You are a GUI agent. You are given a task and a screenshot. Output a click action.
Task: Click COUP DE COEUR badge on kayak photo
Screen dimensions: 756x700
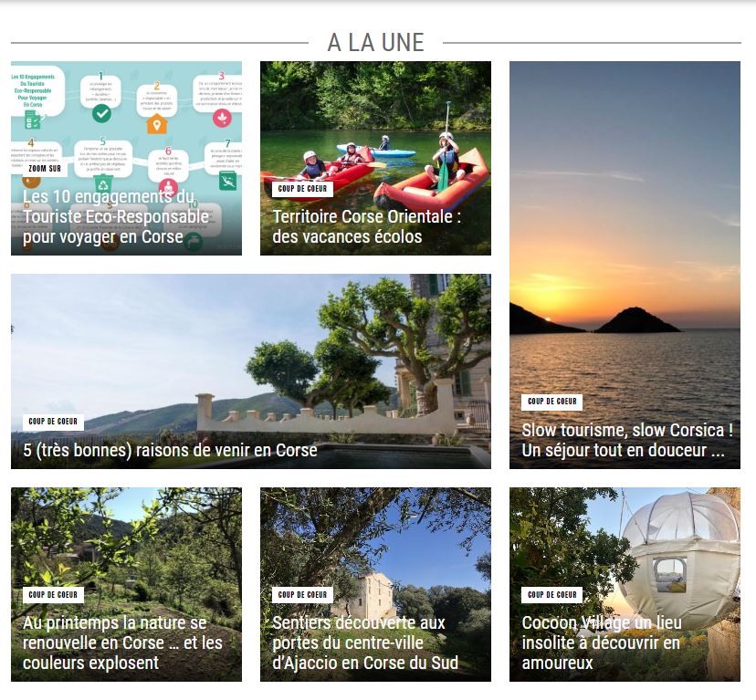coord(302,189)
